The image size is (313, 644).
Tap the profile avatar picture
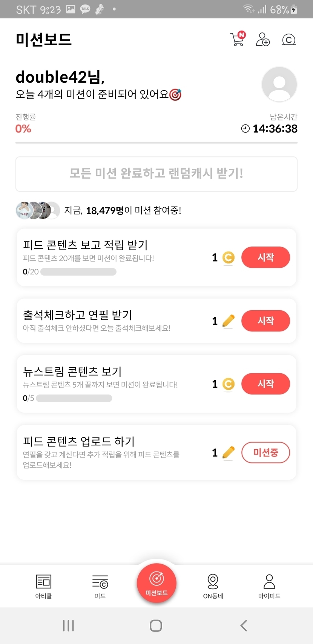point(279,84)
